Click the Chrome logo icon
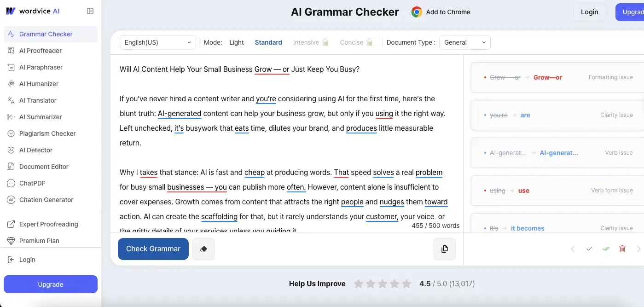Viewport: 644px width, 307px height. (x=417, y=12)
